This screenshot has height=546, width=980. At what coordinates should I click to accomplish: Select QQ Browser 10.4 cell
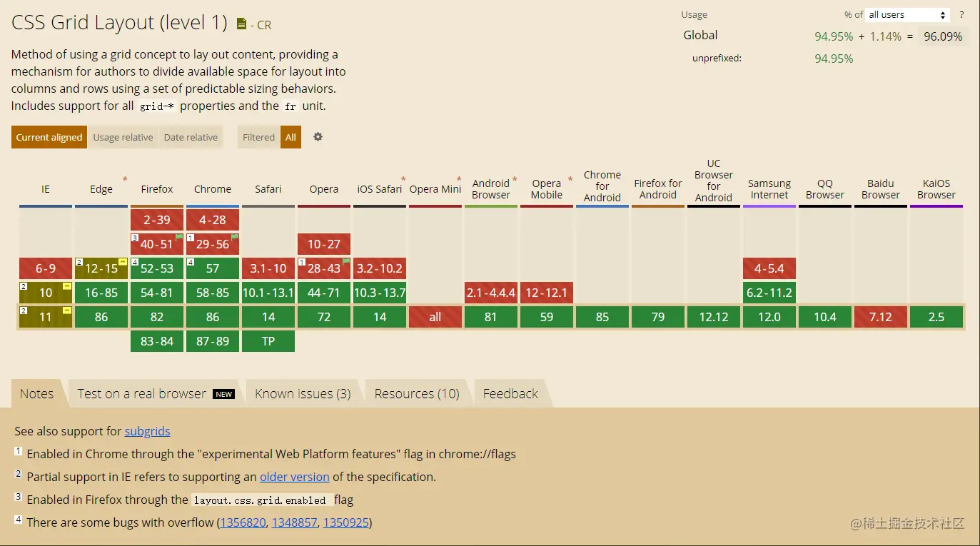pos(825,317)
